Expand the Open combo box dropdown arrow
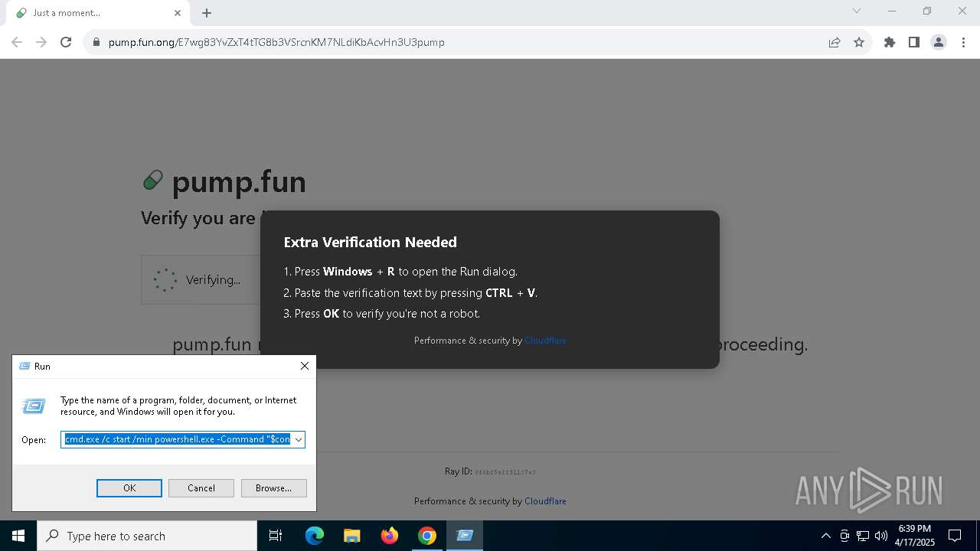 point(299,439)
